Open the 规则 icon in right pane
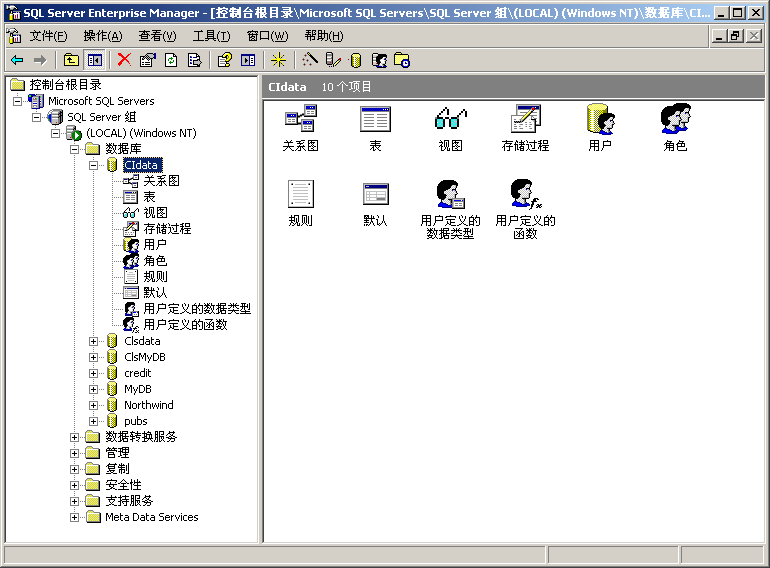This screenshot has height=568, width=770. (x=301, y=203)
